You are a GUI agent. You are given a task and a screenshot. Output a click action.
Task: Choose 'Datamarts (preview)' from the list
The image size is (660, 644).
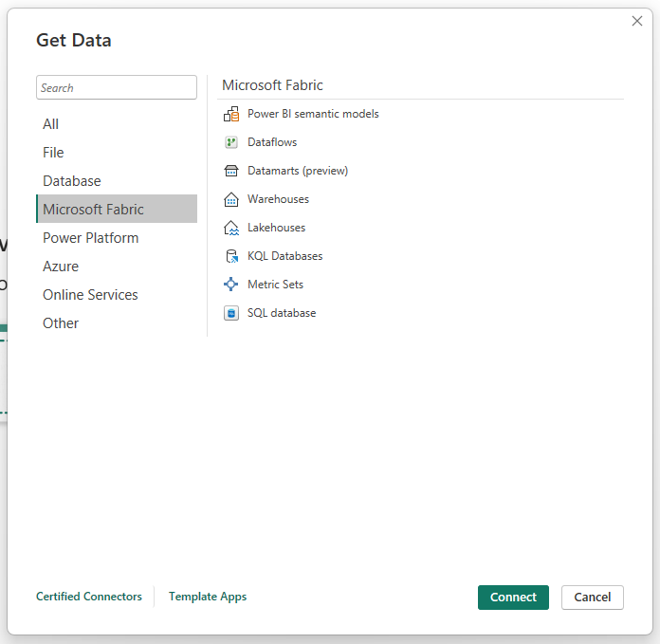coord(298,171)
